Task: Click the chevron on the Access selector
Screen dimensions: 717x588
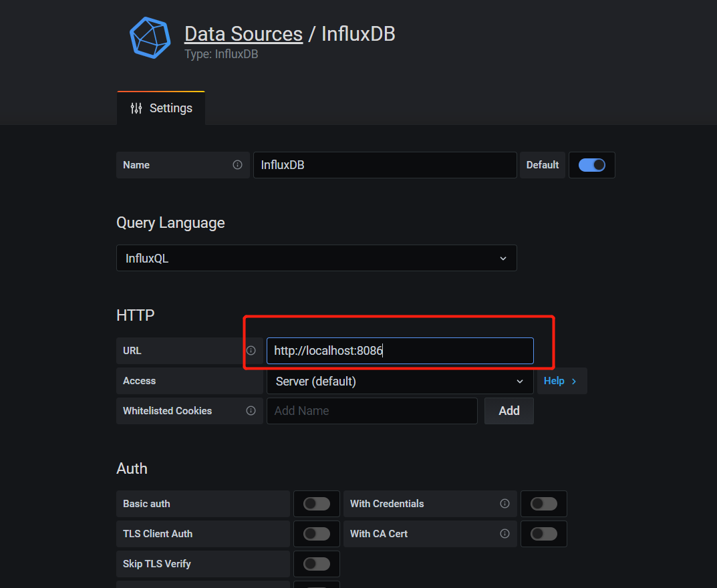Action: coord(520,381)
